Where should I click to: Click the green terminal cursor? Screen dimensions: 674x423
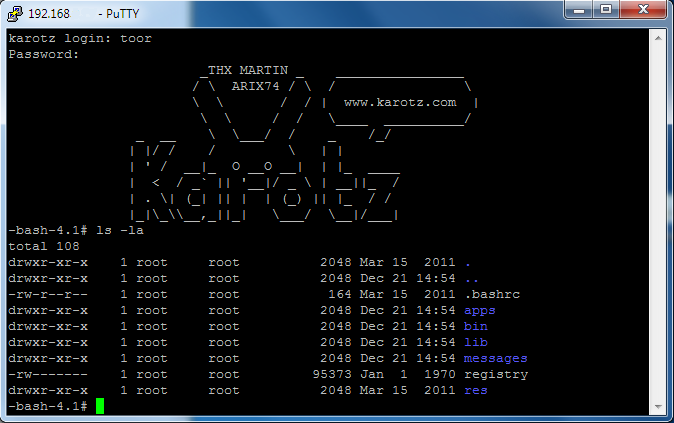point(100,406)
